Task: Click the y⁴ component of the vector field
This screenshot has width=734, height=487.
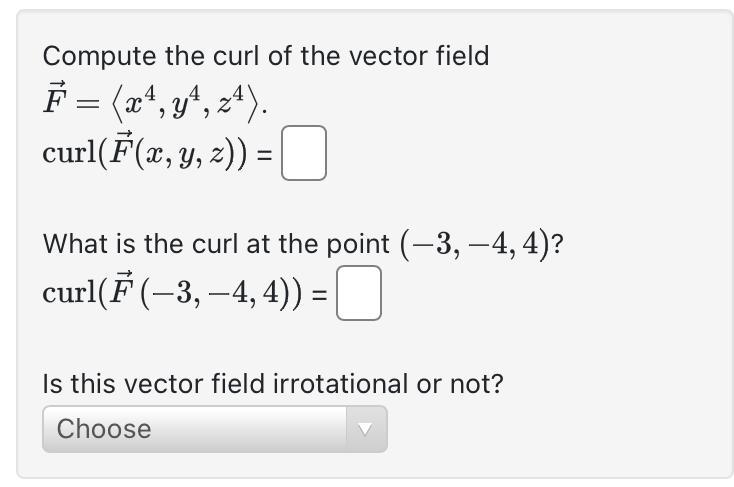Action: (186, 103)
